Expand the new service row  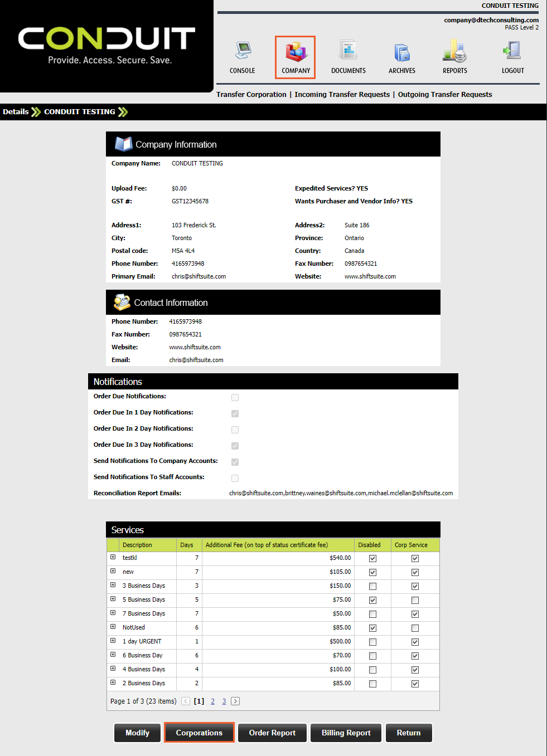tap(113, 571)
